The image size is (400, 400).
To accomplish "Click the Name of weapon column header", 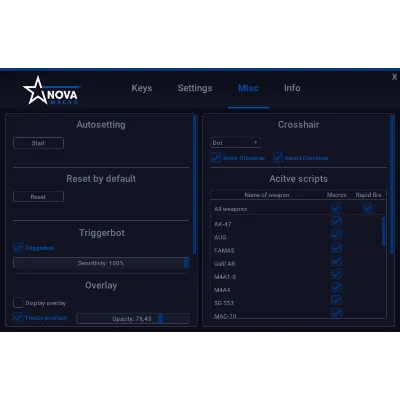I will [x=267, y=195].
